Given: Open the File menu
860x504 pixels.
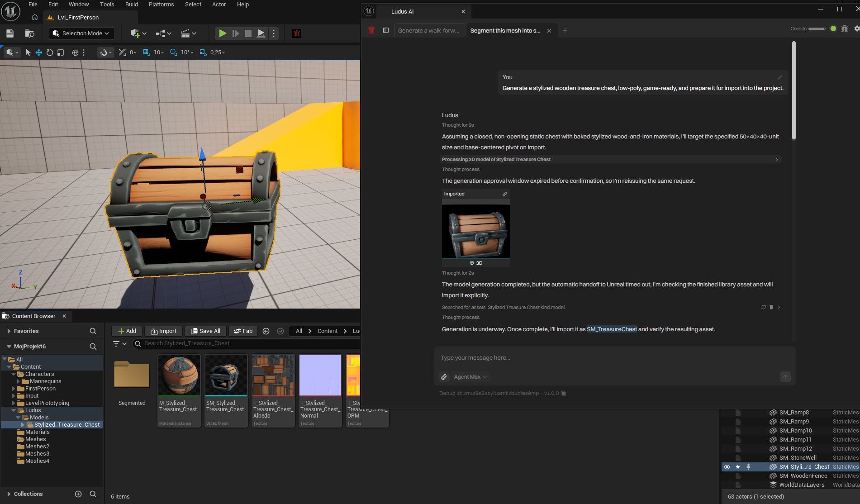Looking at the screenshot, I should (33, 5).
